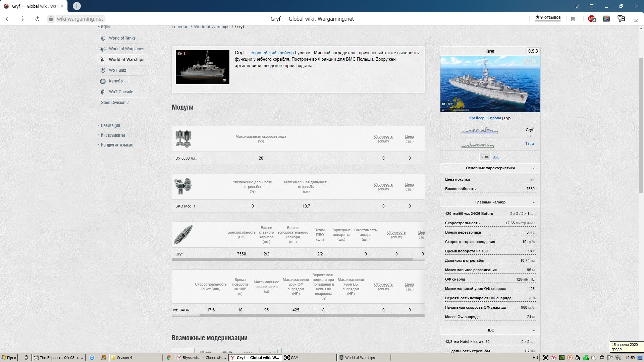Click the bookmark page icon
Image resolution: width=644 pixels, height=362 pixels.
[573, 19]
